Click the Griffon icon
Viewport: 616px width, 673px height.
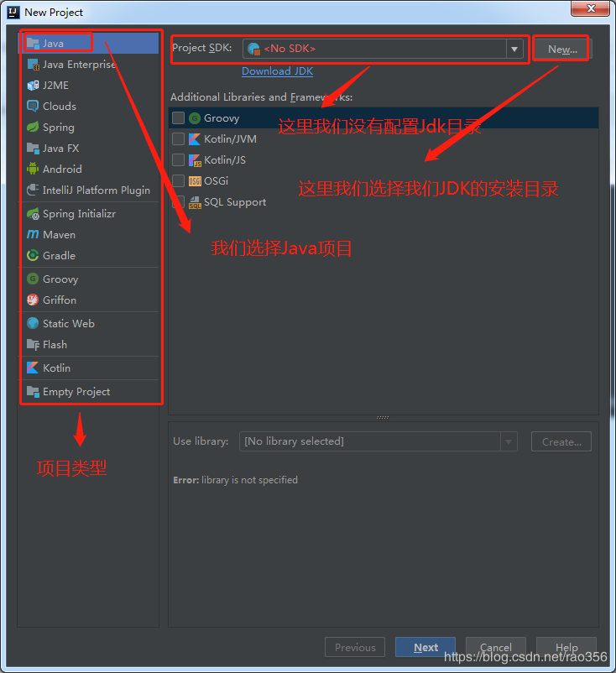pyautogui.click(x=33, y=300)
